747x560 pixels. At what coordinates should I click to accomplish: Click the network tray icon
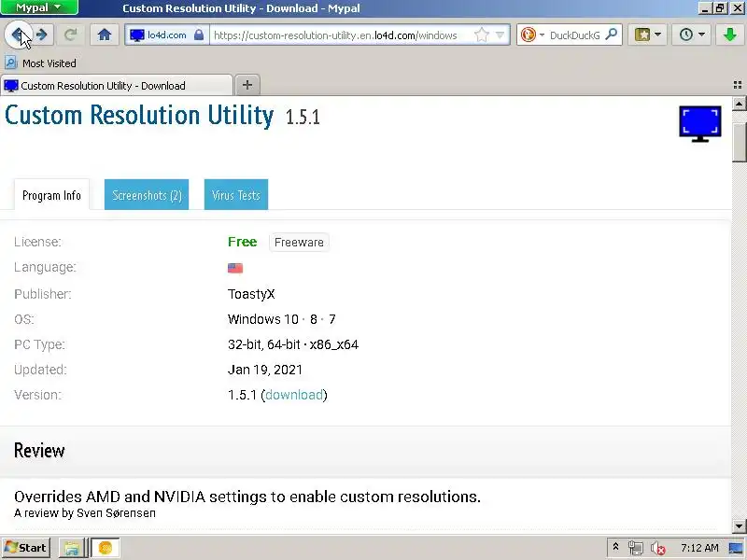(x=635, y=548)
